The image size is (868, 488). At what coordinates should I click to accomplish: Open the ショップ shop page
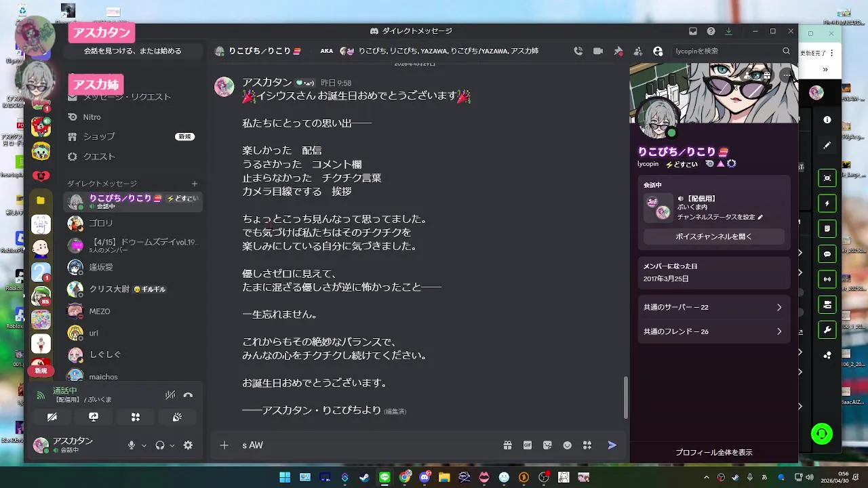[x=133, y=136]
